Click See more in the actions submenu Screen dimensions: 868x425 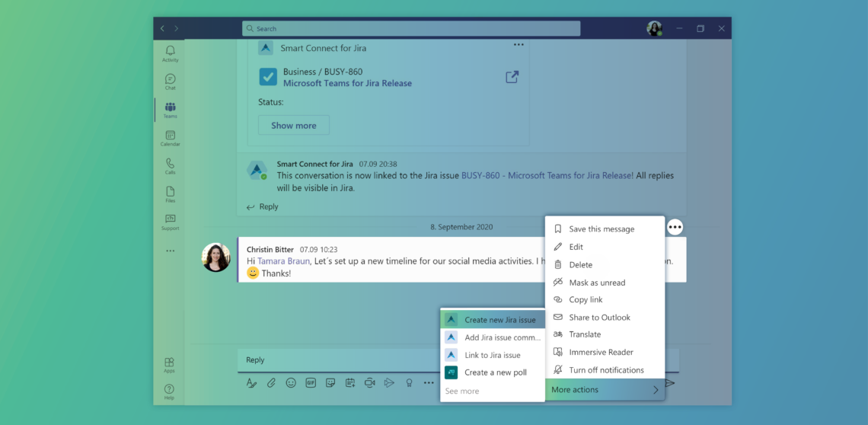(462, 391)
